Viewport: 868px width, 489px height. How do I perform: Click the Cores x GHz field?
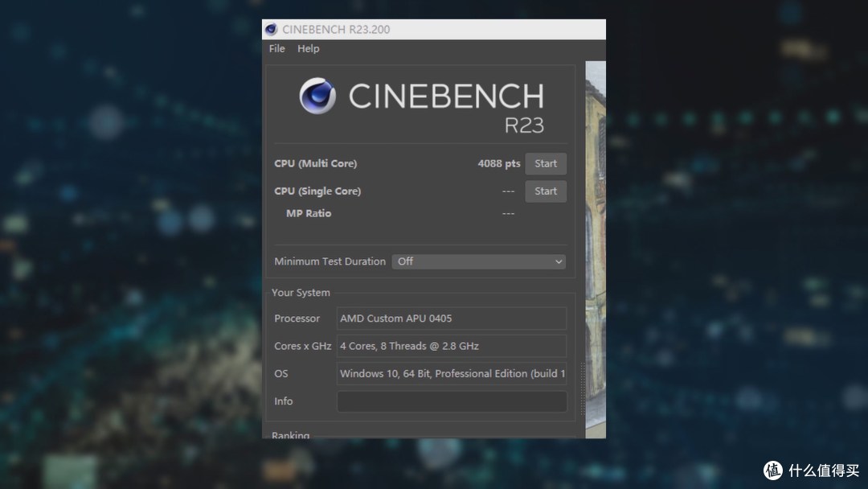point(452,346)
